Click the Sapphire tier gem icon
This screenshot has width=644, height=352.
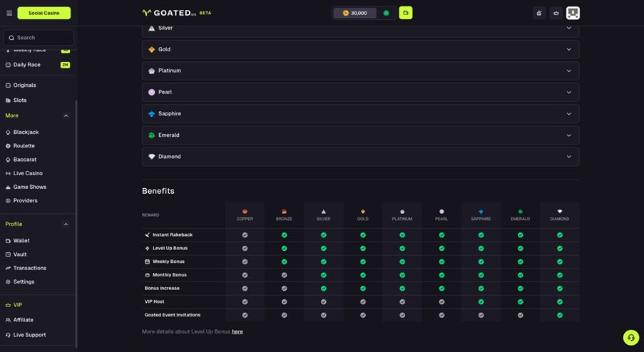pyautogui.click(x=152, y=113)
